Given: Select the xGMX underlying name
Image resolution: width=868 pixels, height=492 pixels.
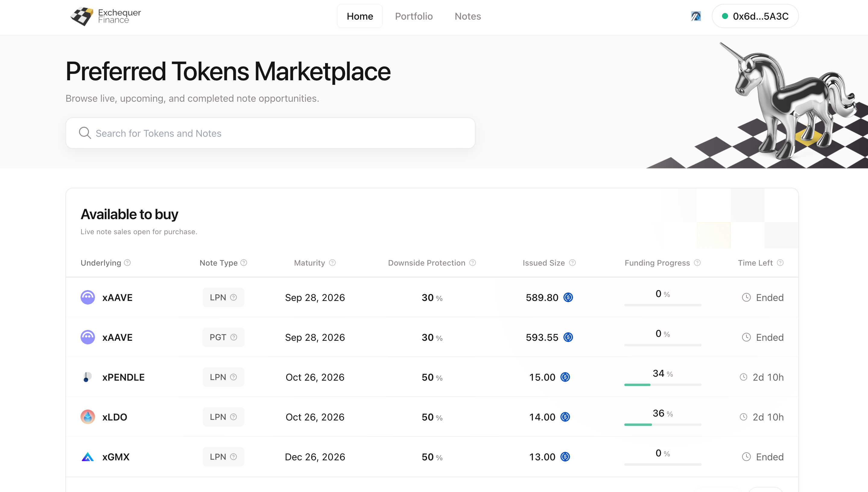Looking at the screenshot, I should pos(116,457).
